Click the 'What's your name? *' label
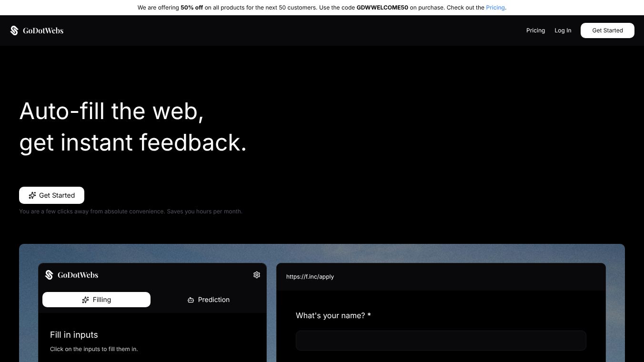Screen dimensions: 644x362 [x=333, y=315]
